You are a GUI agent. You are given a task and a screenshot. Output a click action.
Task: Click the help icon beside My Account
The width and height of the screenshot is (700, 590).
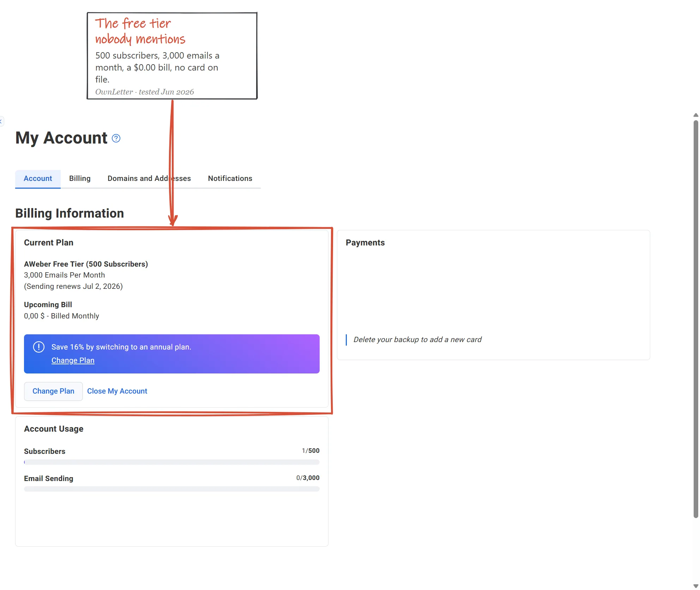click(x=116, y=138)
